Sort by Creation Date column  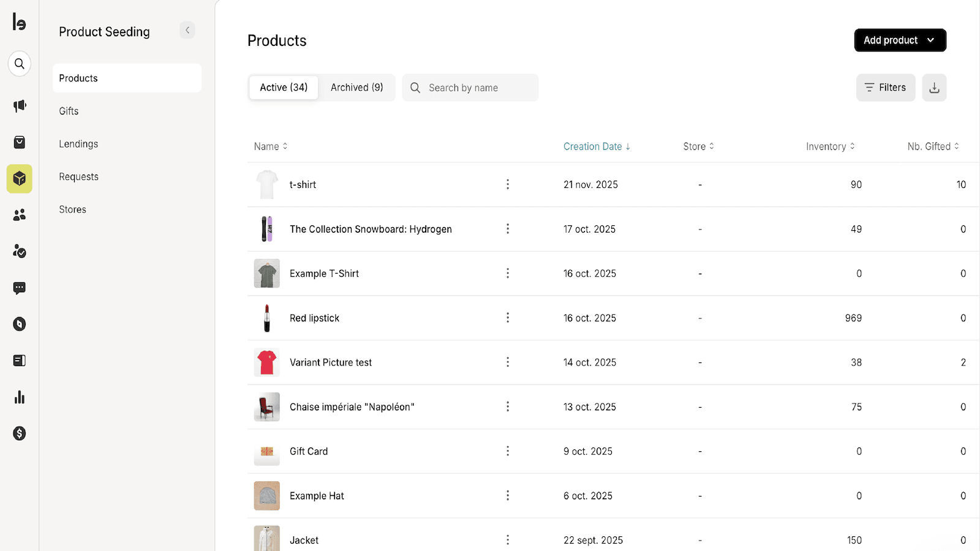click(597, 146)
